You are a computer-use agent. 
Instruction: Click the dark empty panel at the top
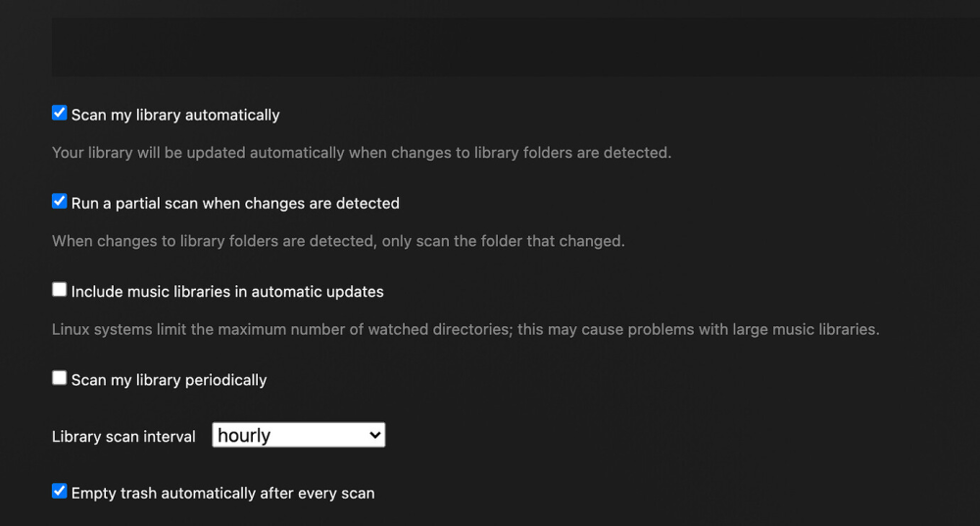click(515, 47)
